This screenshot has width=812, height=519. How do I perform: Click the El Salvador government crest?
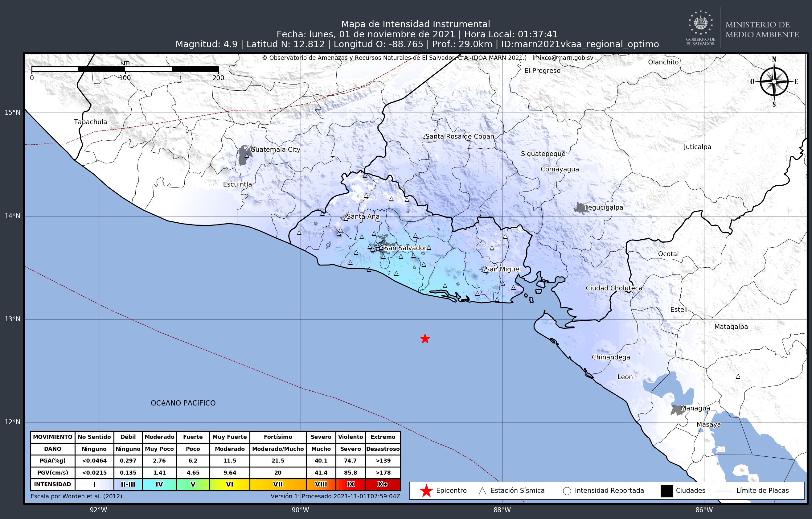click(701, 23)
